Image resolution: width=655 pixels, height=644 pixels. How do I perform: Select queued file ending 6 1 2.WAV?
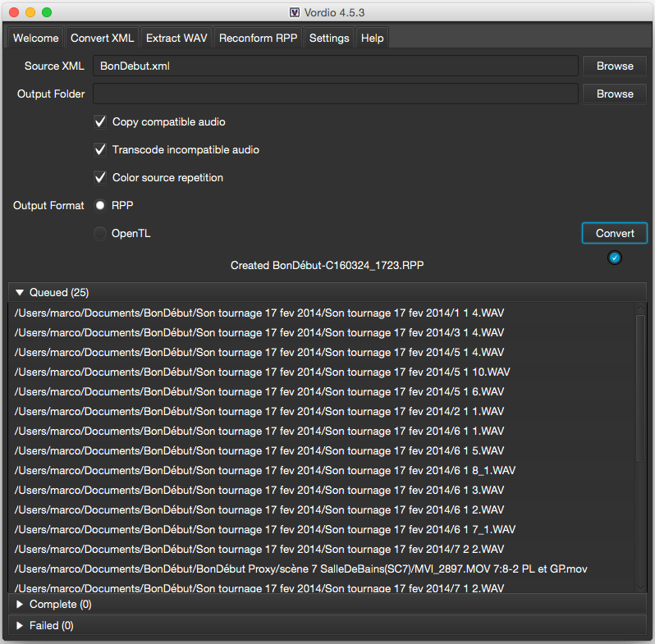(321, 510)
